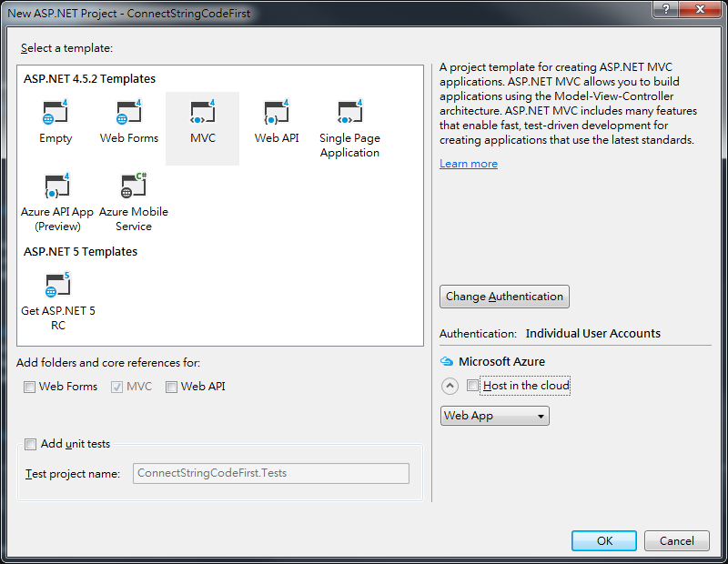Select the Single Page Application template
The image size is (728, 564).
(x=349, y=128)
